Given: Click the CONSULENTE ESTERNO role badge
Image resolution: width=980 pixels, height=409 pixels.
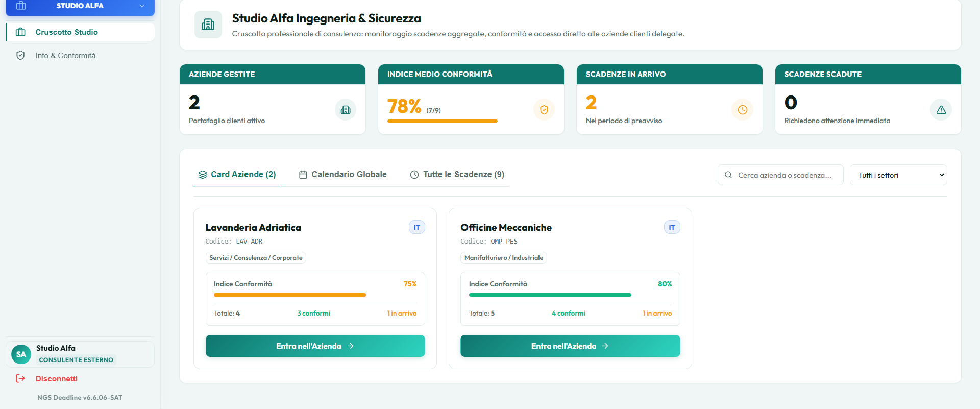Looking at the screenshot, I should (76, 360).
